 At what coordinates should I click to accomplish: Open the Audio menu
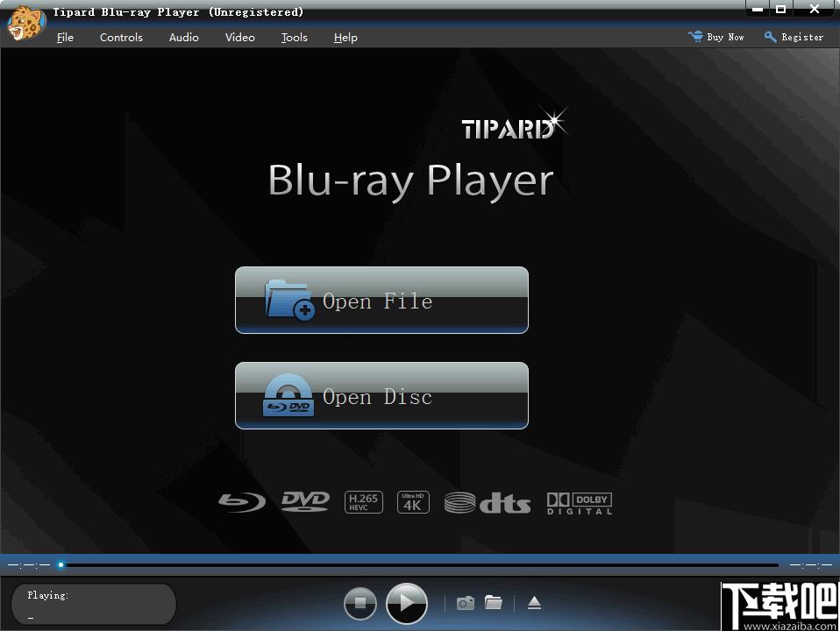click(184, 38)
